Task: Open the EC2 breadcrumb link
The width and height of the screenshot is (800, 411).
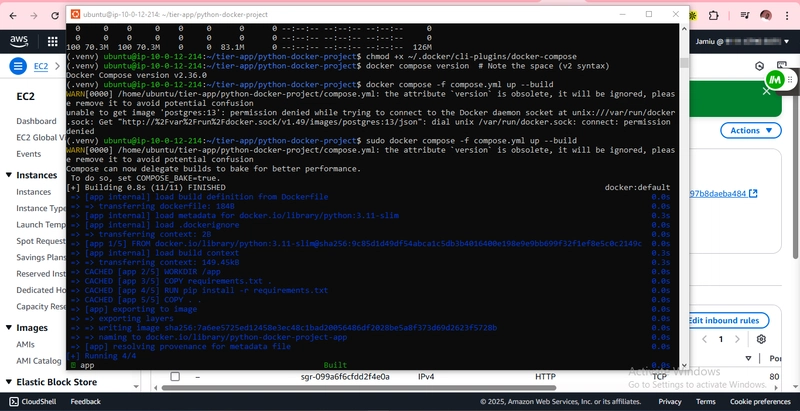Action: pos(41,66)
